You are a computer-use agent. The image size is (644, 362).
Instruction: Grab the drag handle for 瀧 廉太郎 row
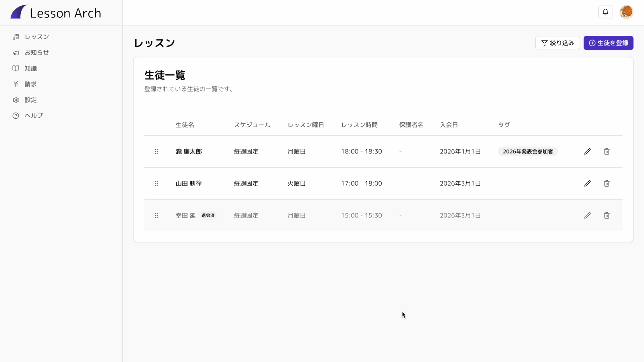156,152
